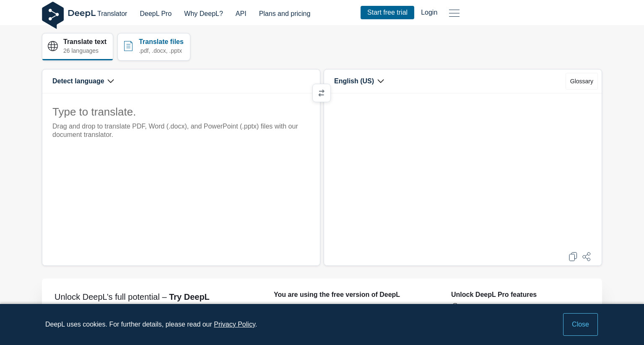Click the document icon on Translate files
The image size is (644, 345).
(128, 46)
